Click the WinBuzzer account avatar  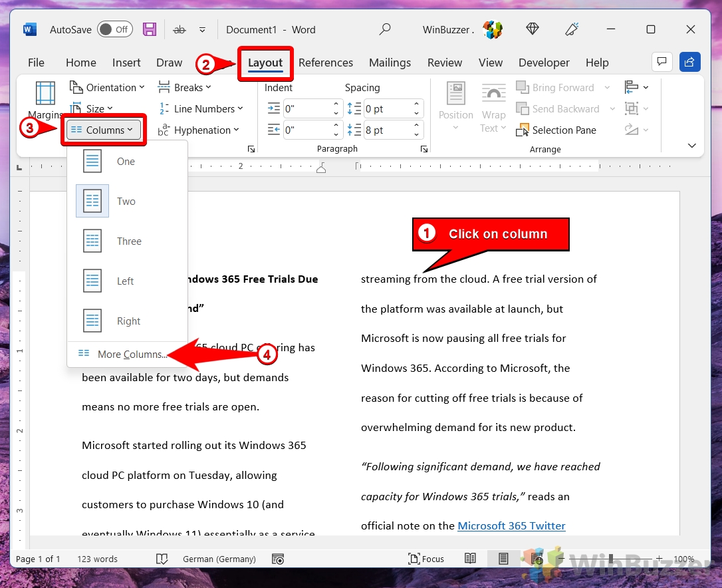[x=493, y=29]
